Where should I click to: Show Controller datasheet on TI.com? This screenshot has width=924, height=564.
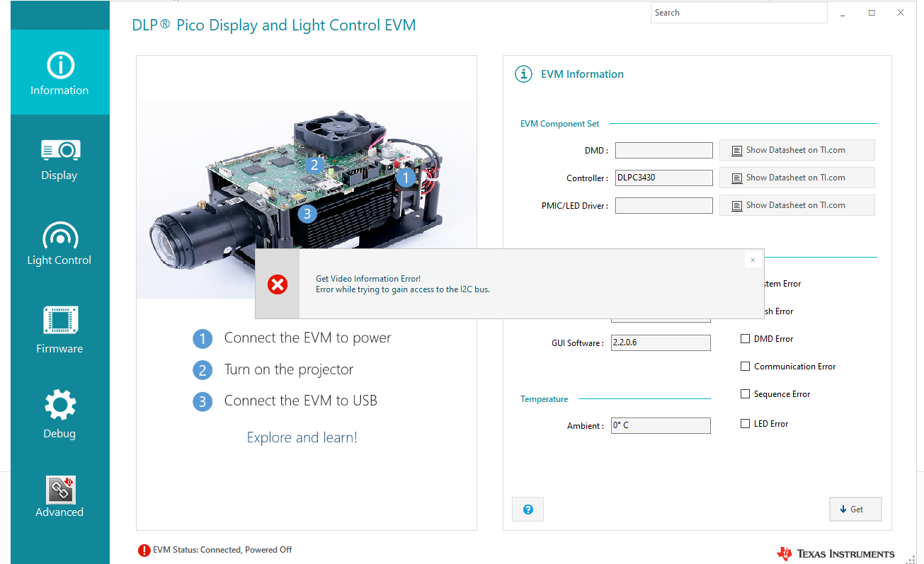click(x=797, y=178)
